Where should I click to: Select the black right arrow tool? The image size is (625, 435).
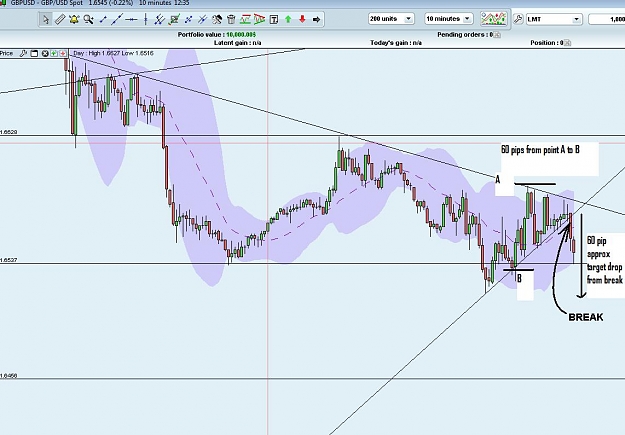pyautogui.click(x=316, y=19)
